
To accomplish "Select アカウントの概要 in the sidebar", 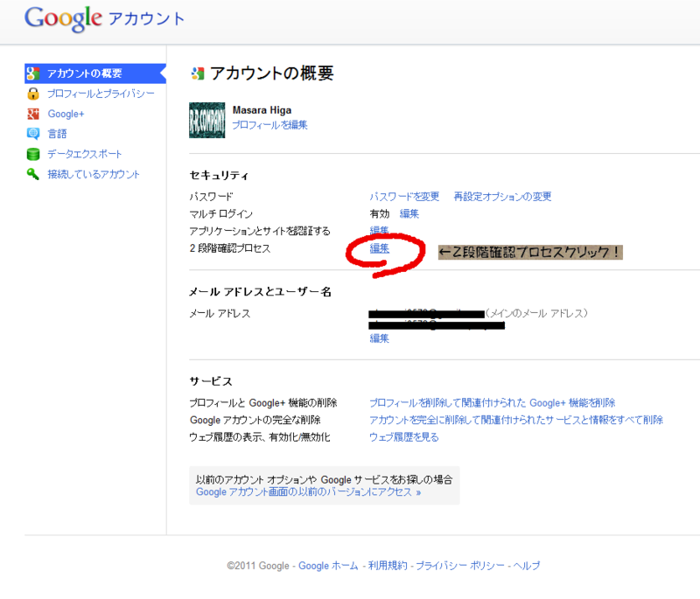I will [x=94, y=73].
